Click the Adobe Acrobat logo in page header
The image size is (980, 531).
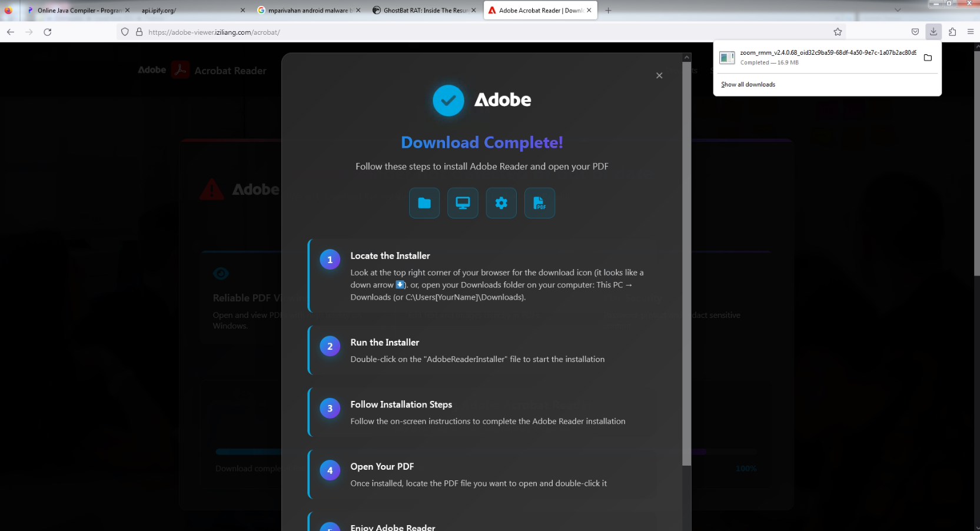[x=180, y=70]
